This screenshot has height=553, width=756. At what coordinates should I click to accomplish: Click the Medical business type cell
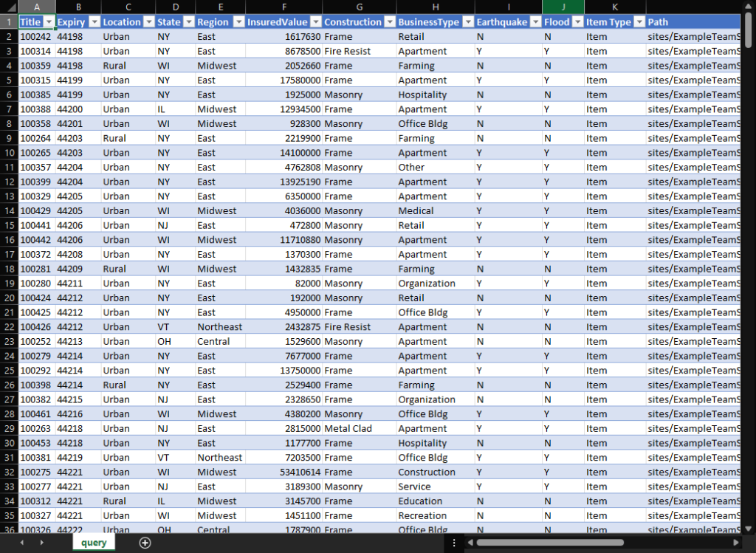[x=436, y=210]
